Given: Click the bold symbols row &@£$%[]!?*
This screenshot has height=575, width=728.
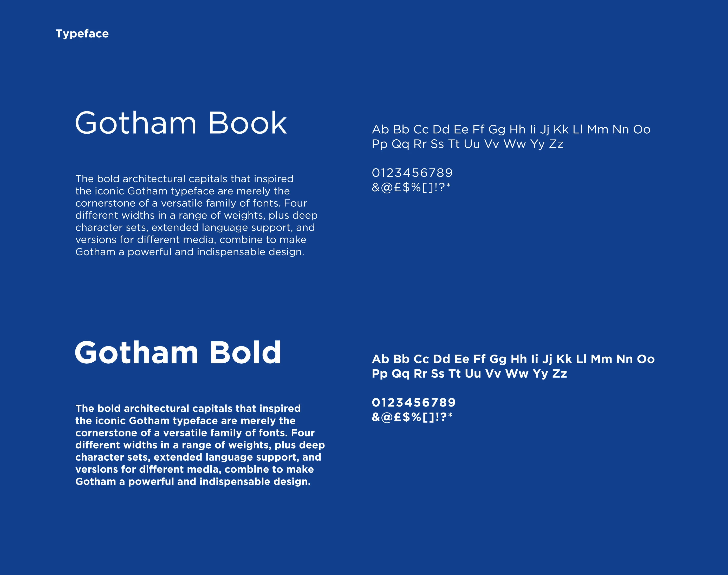Looking at the screenshot, I should [412, 417].
